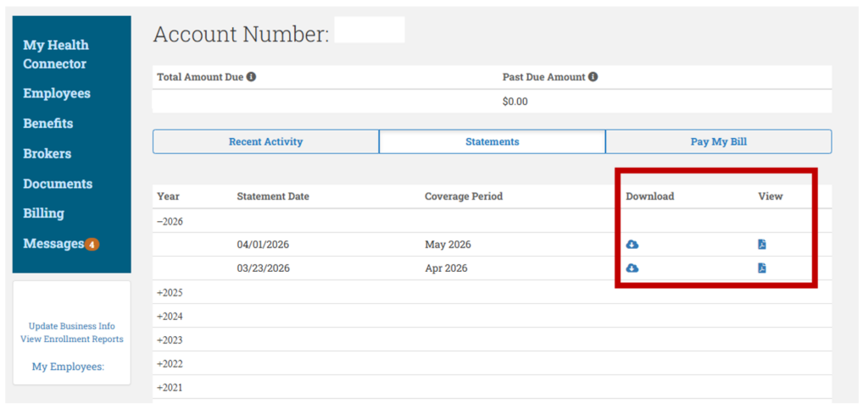Expand the 2022 statements year
Screen dimensions: 868x409
pyautogui.click(x=170, y=364)
